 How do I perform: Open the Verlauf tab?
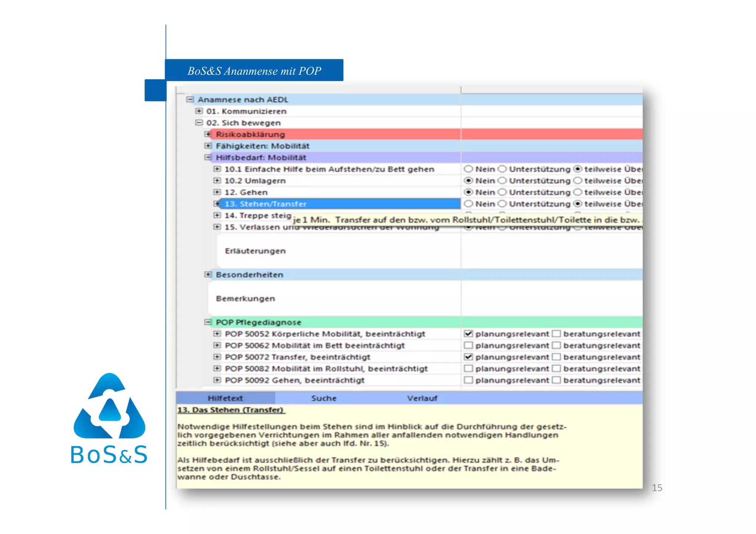422,398
